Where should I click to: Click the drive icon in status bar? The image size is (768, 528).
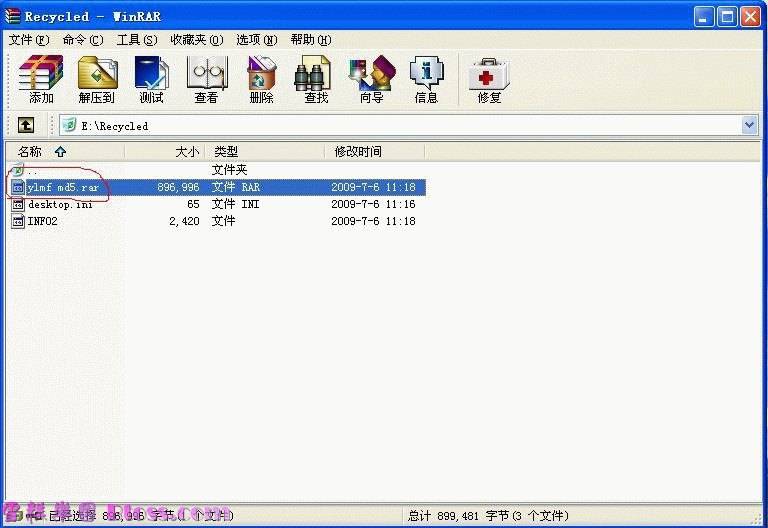(x=14, y=516)
